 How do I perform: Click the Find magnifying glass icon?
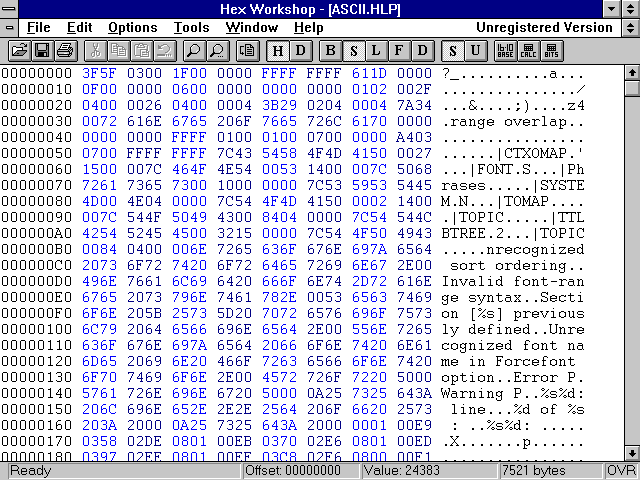[x=193, y=50]
